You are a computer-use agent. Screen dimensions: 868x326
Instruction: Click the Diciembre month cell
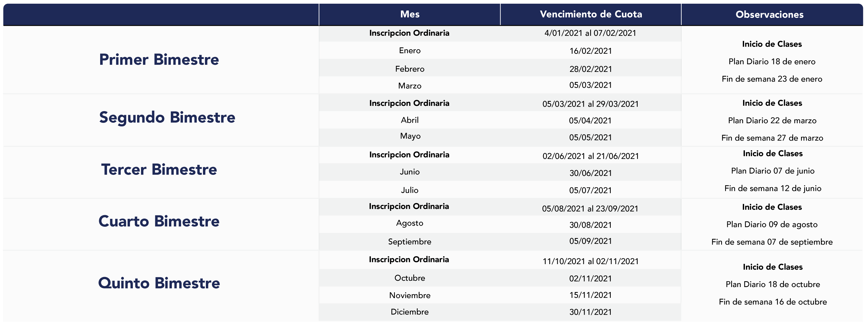coord(410,312)
